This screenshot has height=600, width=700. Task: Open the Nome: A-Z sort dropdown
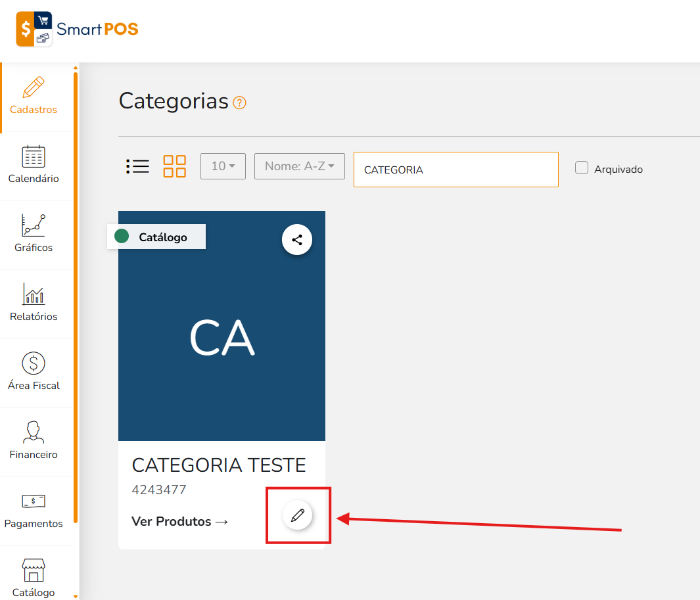pyautogui.click(x=300, y=166)
